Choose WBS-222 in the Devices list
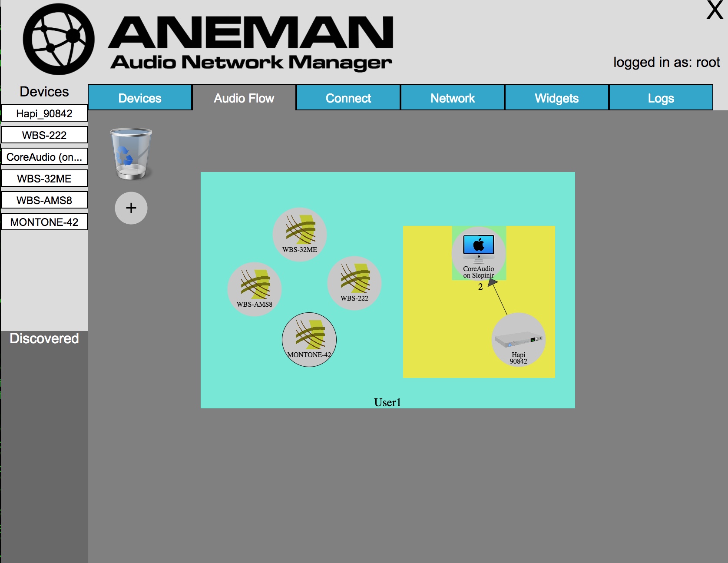 tap(44, 135)
